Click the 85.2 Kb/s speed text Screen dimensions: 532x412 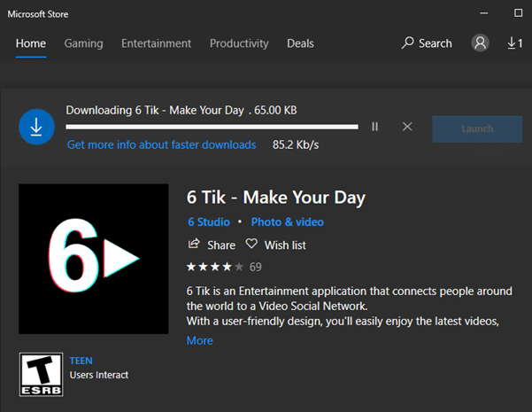296,144
